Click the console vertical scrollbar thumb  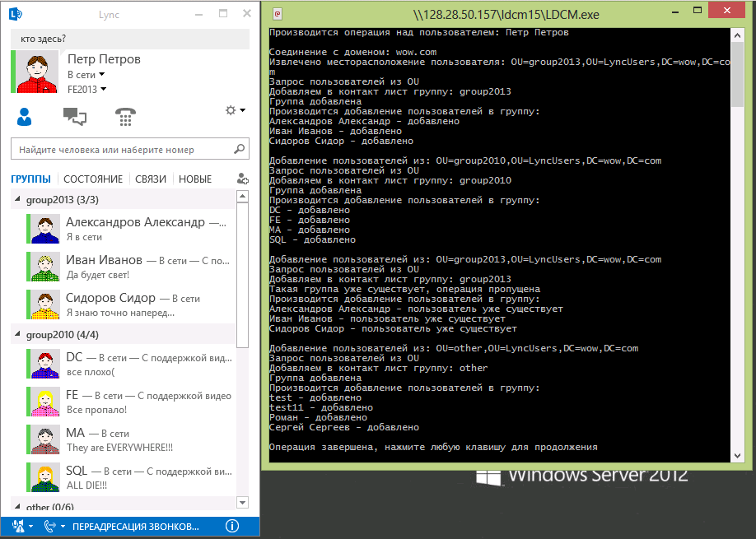(737, 75)
